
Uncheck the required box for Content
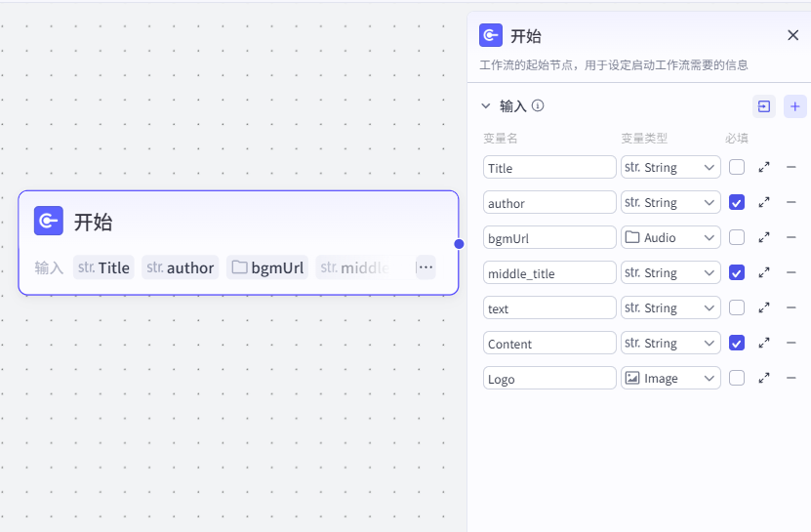(x=737, y=343)
